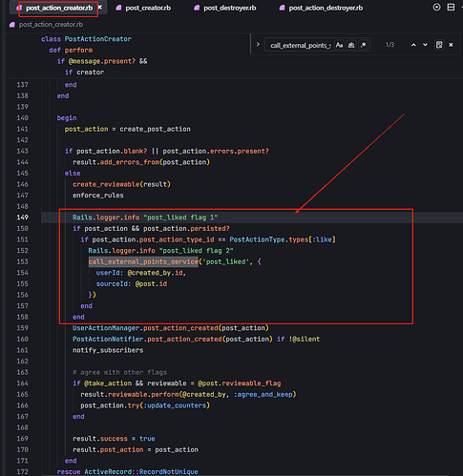Switch to post_destroyer.rb tab
463x476 pixels.
coord(225,8)
